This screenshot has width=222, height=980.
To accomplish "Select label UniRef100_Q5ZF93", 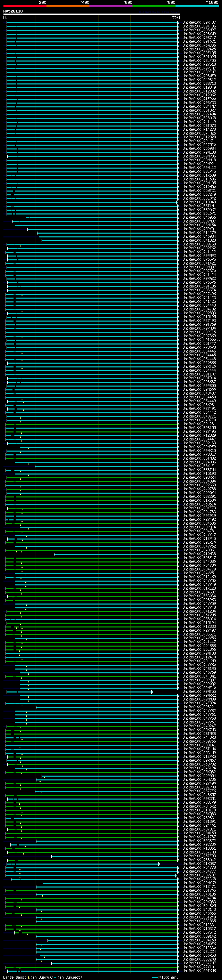I will pos(199,856).
